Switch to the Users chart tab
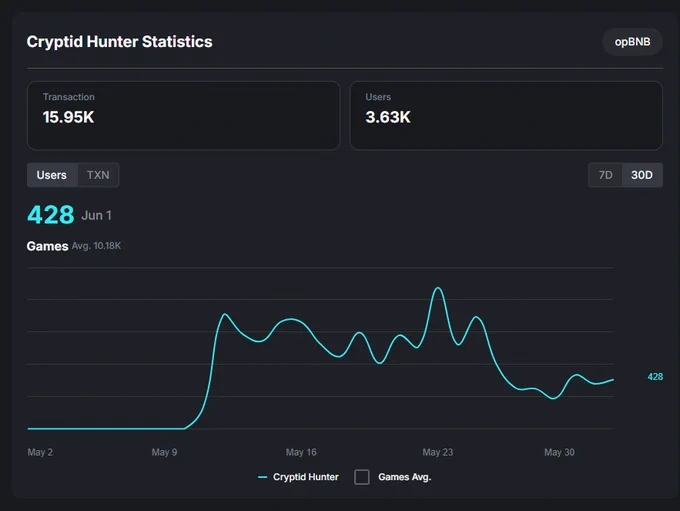Viewport: 680px width, 511px height. click(x=52, y=175)
